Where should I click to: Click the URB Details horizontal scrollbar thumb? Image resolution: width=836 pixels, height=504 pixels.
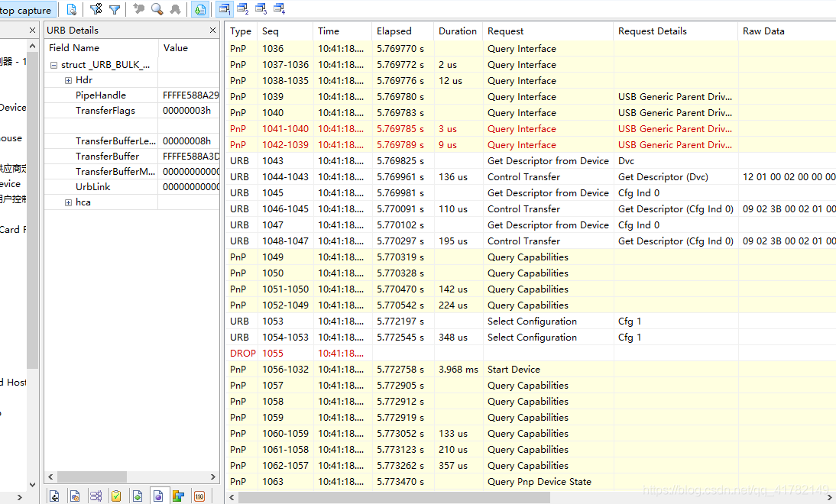(x=92, y=477)
